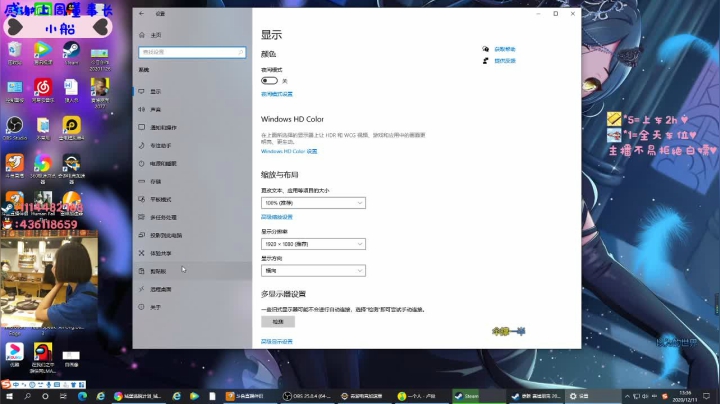720x404 pixels.
Task: Click the multitasking icon in sidebar
Action: pyautogui.click(x=141, y=217)
